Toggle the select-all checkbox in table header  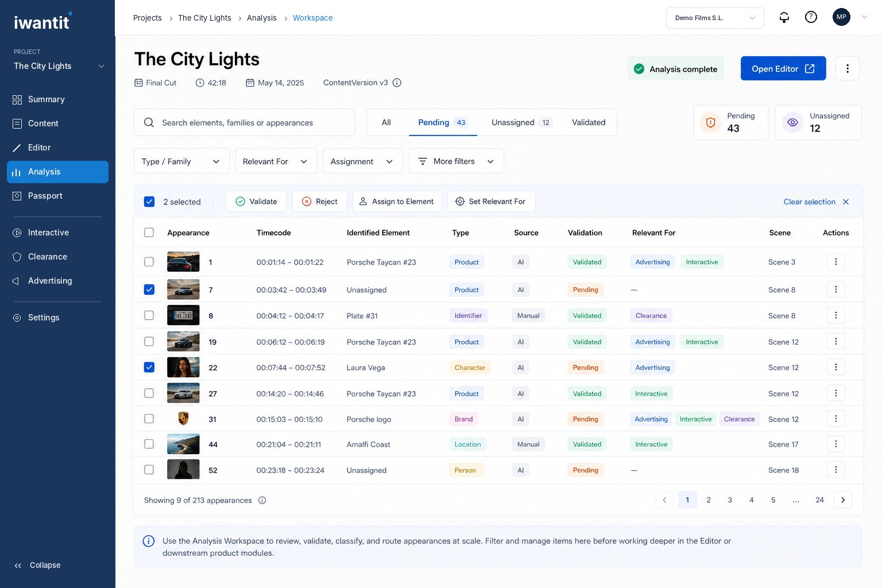coord(149,233)
